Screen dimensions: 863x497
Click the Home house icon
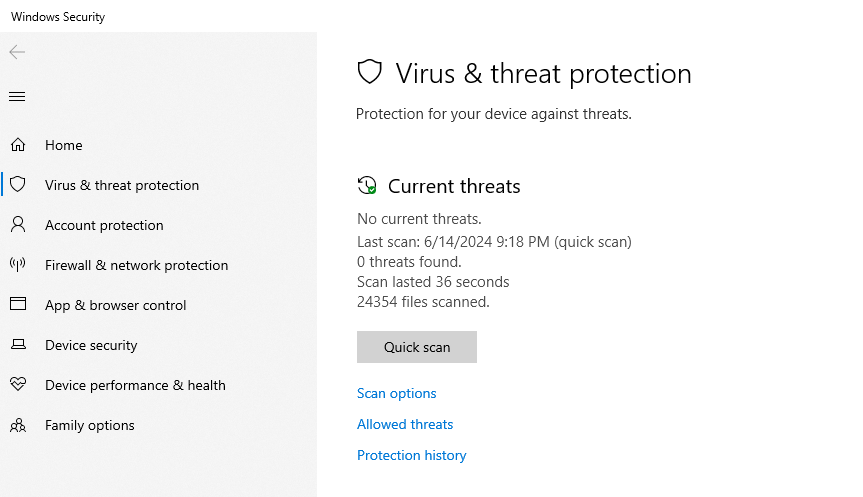[x=17, y=145]
